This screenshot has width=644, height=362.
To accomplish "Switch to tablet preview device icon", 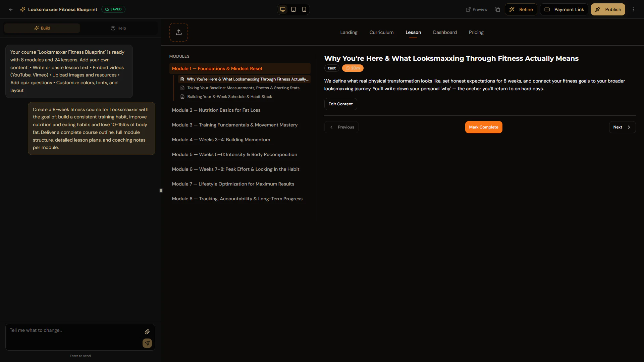I will click(293, 9).
